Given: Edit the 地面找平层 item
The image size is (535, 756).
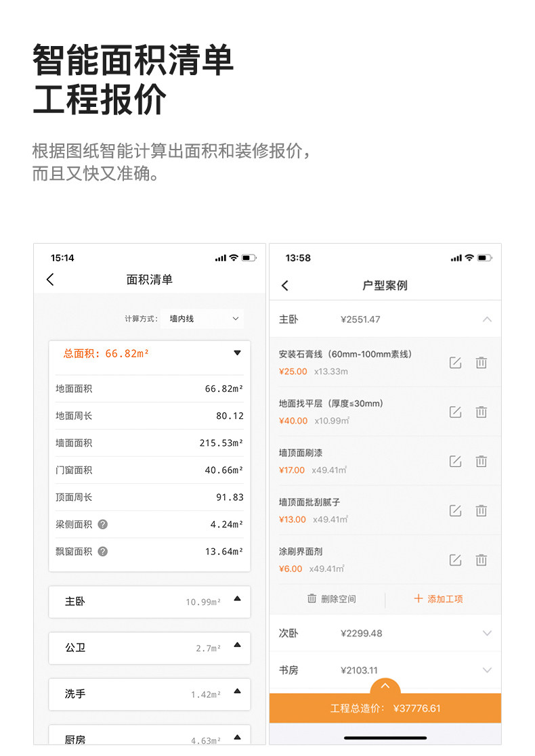Looking at the screenshot, I should click(455, 412).
